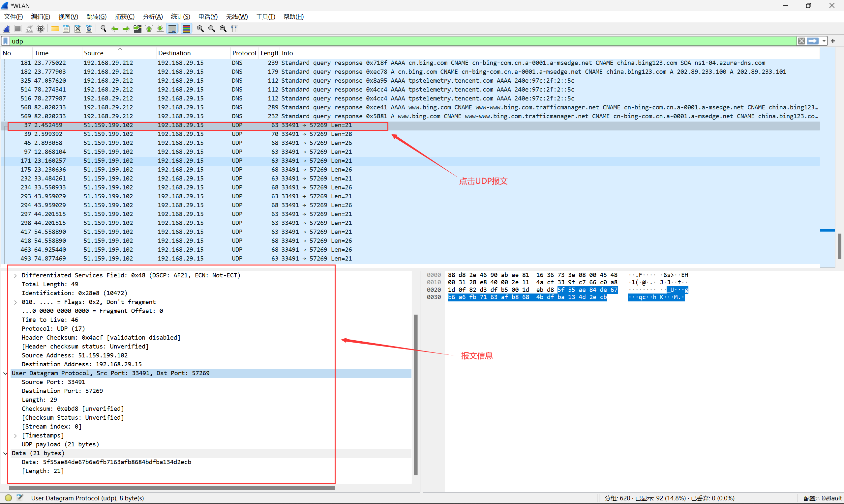The width and height of the screenshot is (844, 504).
Task: Zoom out the main window text
Action: coord(212,29)
